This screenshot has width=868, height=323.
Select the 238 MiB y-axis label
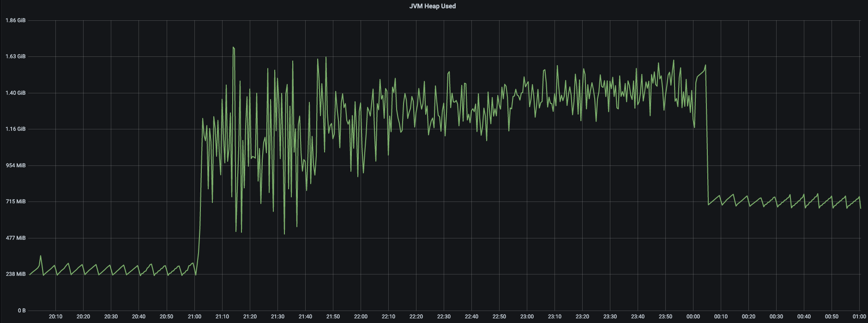pos(17,274)
